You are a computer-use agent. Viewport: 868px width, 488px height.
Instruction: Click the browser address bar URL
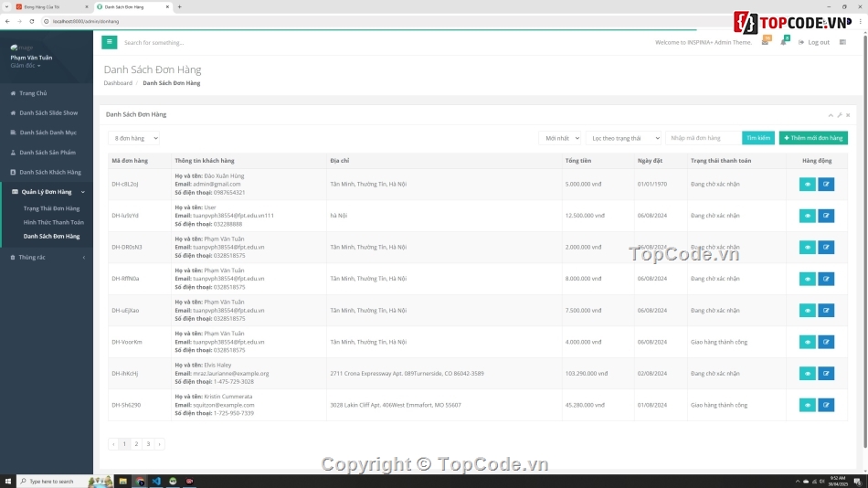86,21
